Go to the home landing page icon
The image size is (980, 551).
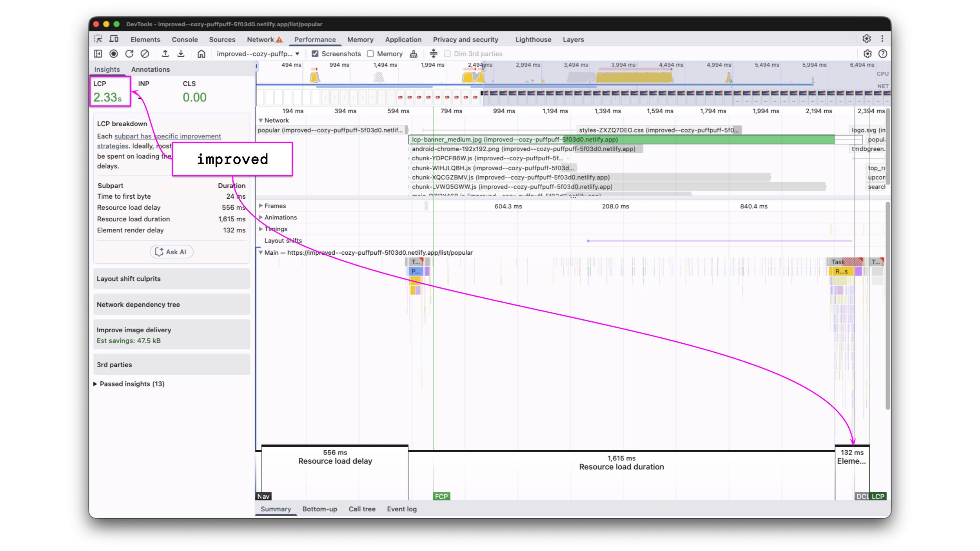201,54
